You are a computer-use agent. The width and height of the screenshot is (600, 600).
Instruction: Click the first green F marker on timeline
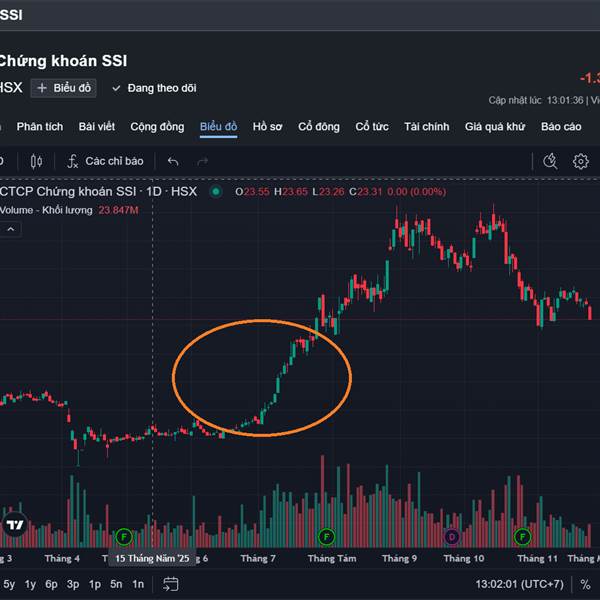point(124,537)
